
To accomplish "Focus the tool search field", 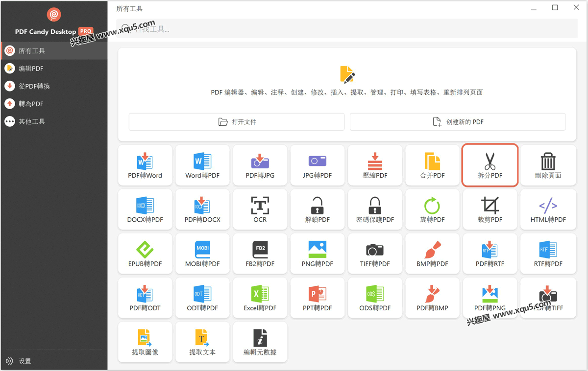I will point(348,29).
